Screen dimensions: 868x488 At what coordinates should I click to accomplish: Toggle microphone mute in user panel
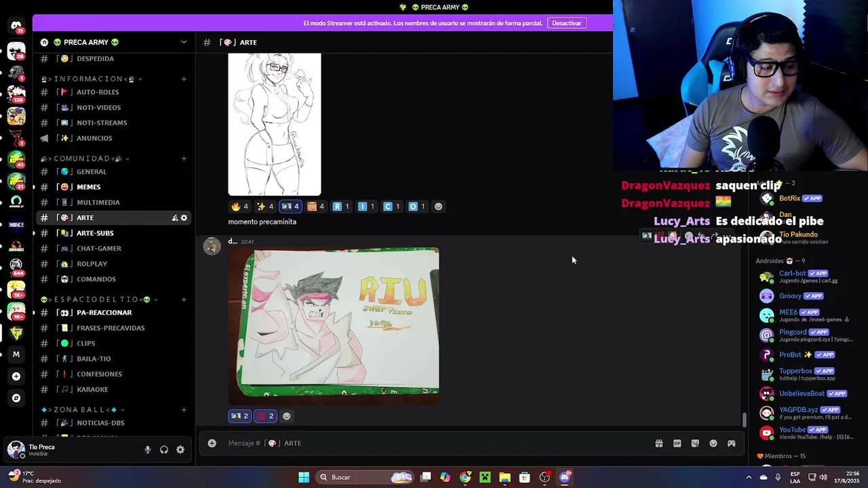[148, 449]
